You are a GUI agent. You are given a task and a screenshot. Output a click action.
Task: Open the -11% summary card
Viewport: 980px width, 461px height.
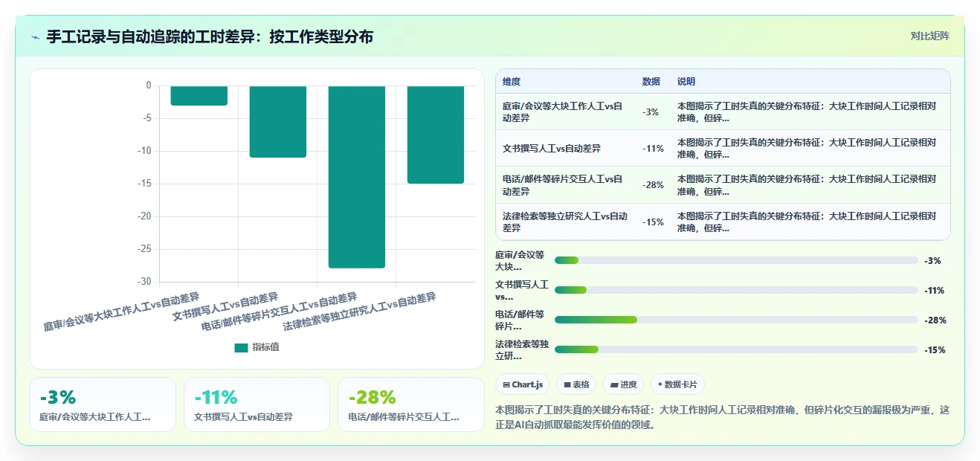tap(257, 404)
